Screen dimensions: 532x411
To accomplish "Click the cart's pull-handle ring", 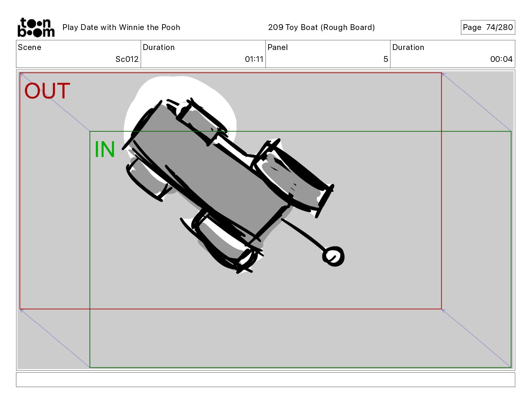I will [x=333, y=257].
